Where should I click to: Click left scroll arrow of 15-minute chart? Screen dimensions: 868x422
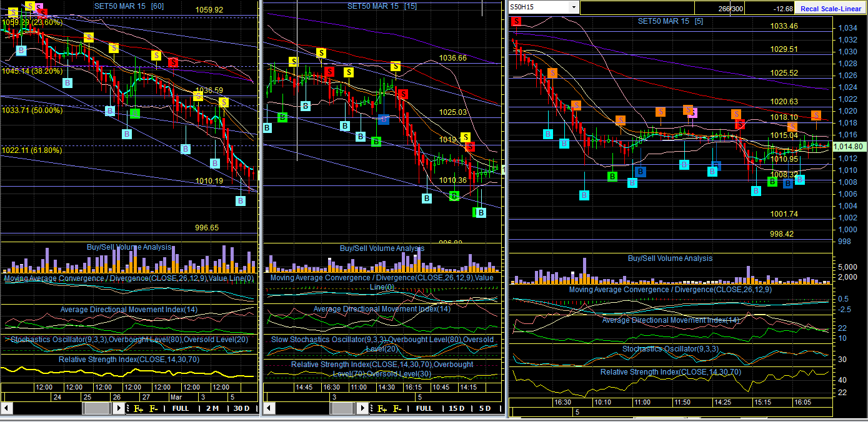(x=269, y=408)
